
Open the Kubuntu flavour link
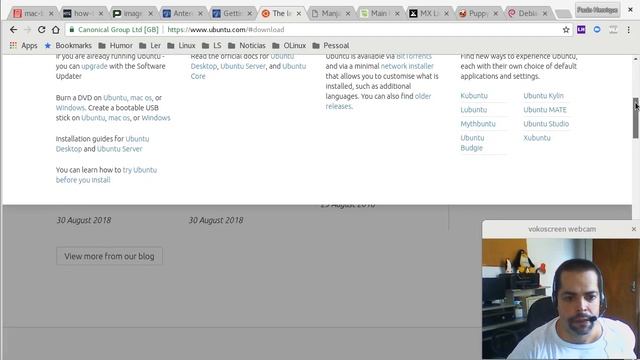point(474,96)
